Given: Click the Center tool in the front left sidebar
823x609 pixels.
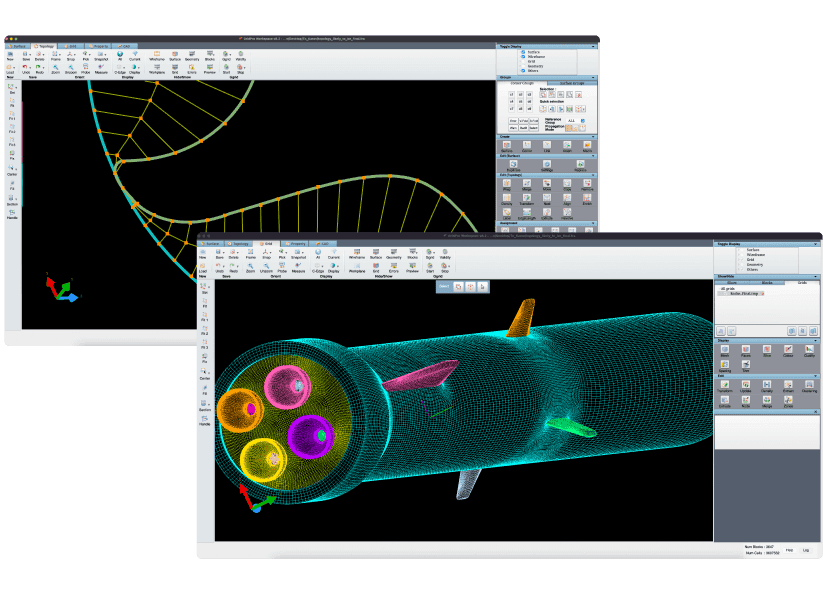Looking at the screenshot, I should pos(204,373).
